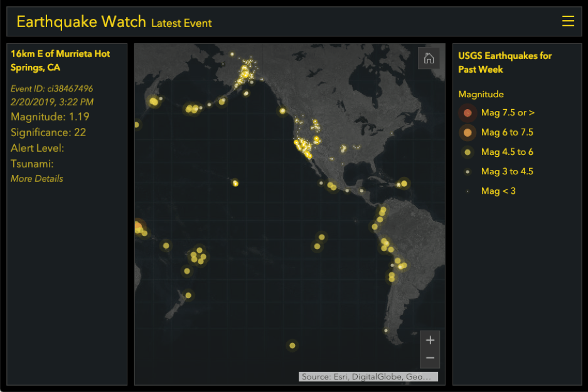Click the Mag < 3 legend dot
Viewport: 588px width, 392px height.
pos(468,191)
